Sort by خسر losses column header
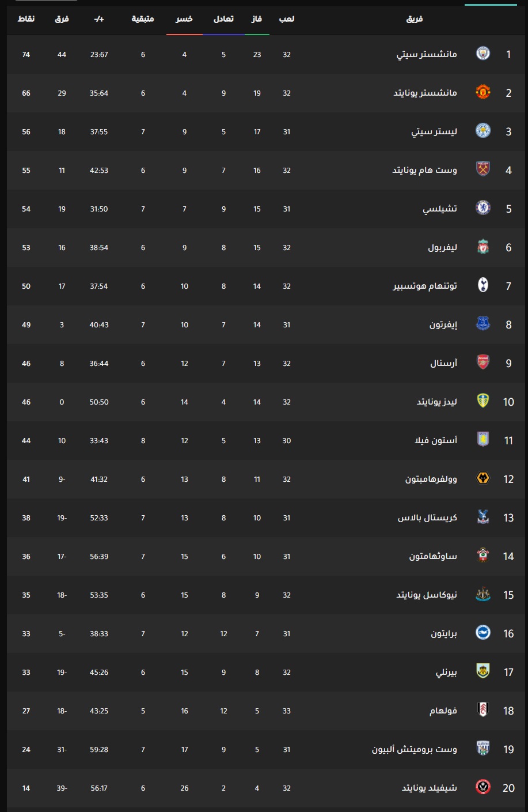This screenshot has width=528, height=812. (184, 19)
